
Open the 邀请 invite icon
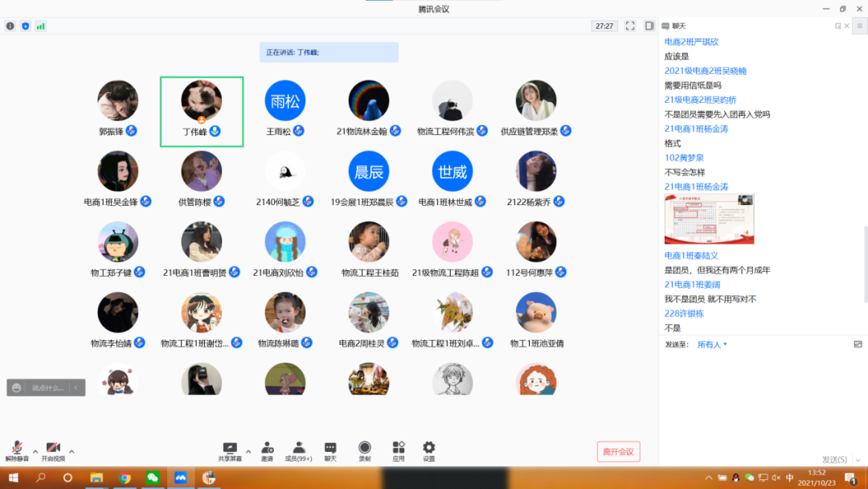pos(267,449)
